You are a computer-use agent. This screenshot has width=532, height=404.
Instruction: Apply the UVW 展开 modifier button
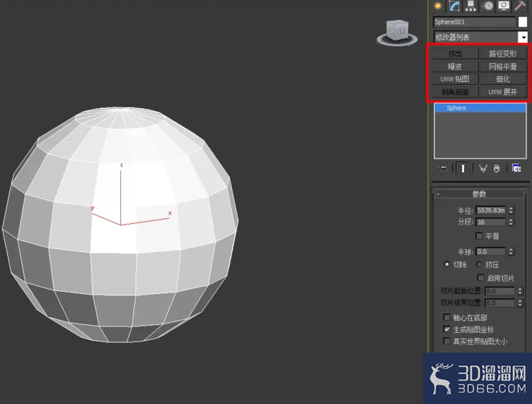pyautogui.click(x=503, y=92)
